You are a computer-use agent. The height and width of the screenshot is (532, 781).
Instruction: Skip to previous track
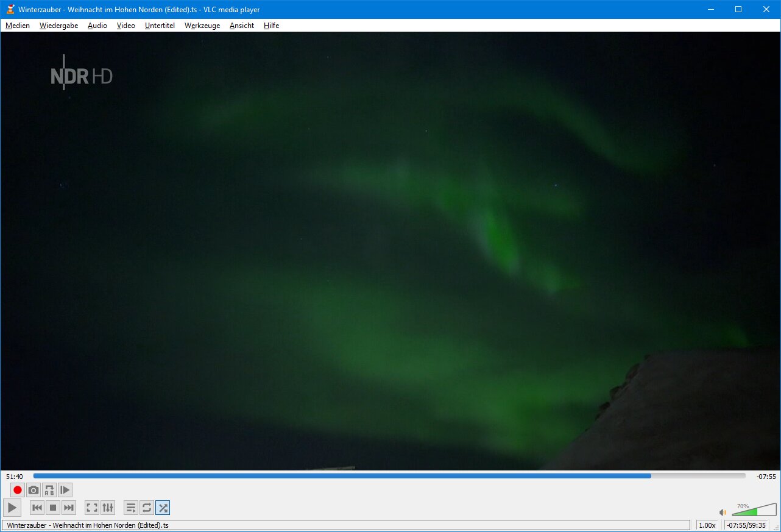pyautogui.click(x=37, y=508)
